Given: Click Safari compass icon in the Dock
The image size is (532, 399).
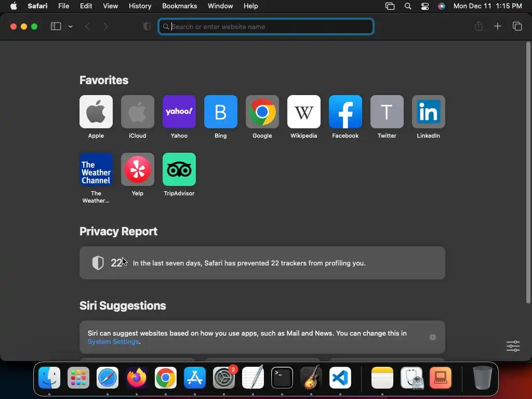Looking at the screenshot, I should [108, 378].
